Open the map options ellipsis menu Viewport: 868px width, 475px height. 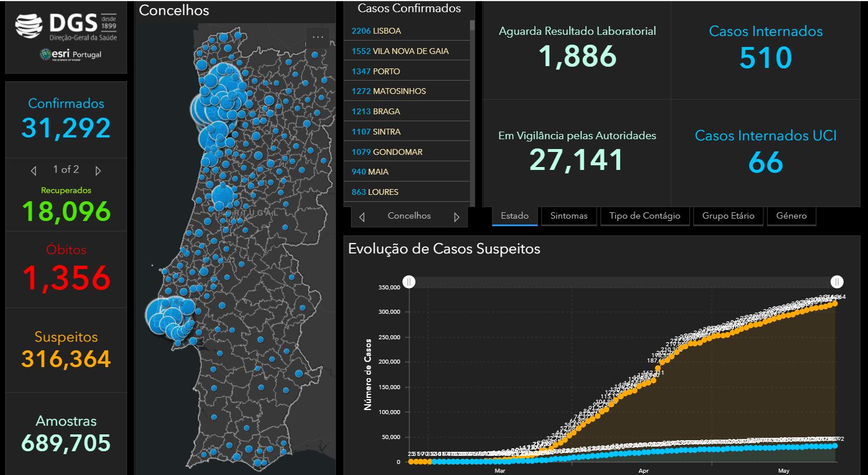(318, 37)
